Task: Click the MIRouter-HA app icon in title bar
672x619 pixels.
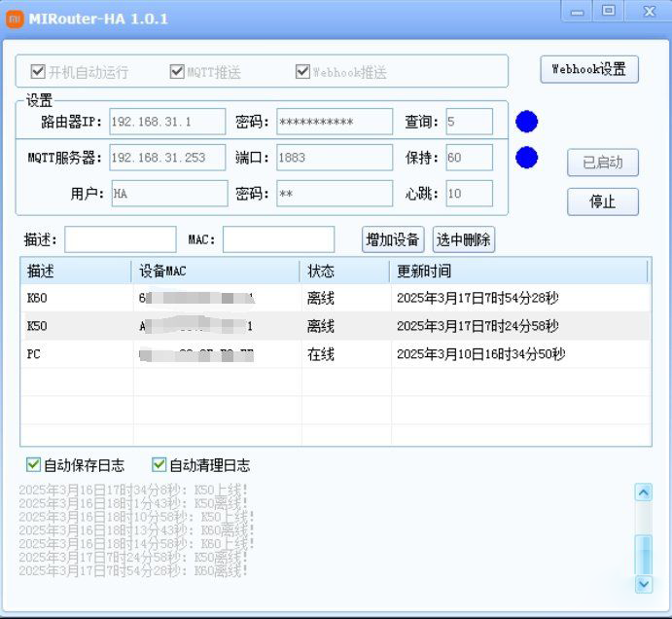Action: [15, 18]
